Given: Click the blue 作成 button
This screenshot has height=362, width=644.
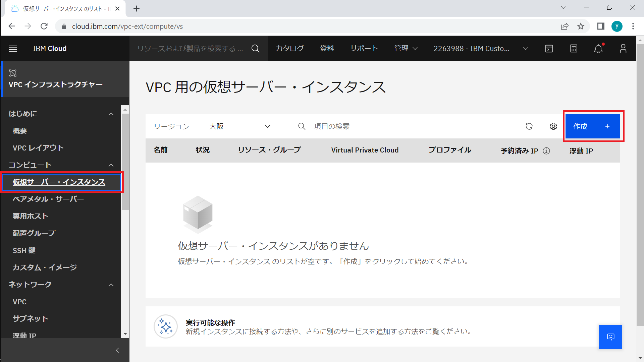Looking at the screenshot, I should click(592, 126).
